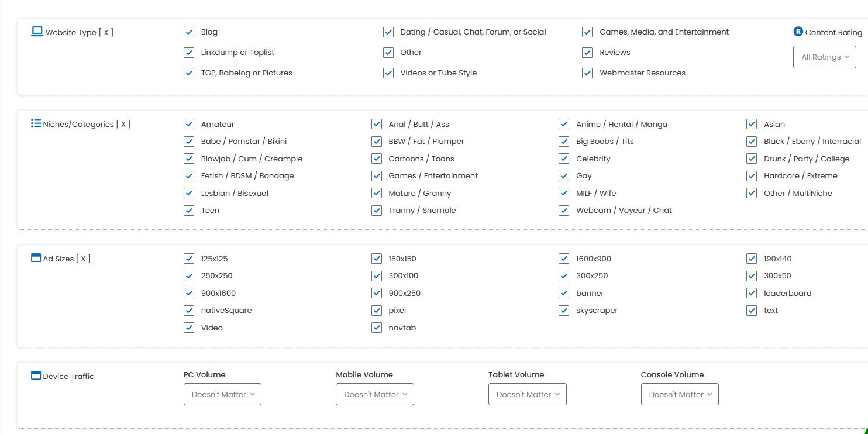The width and height of the screenshot is (868, 434).
Task: Uncheck the Celebrity category checkbox
Action: click(564, 159)
